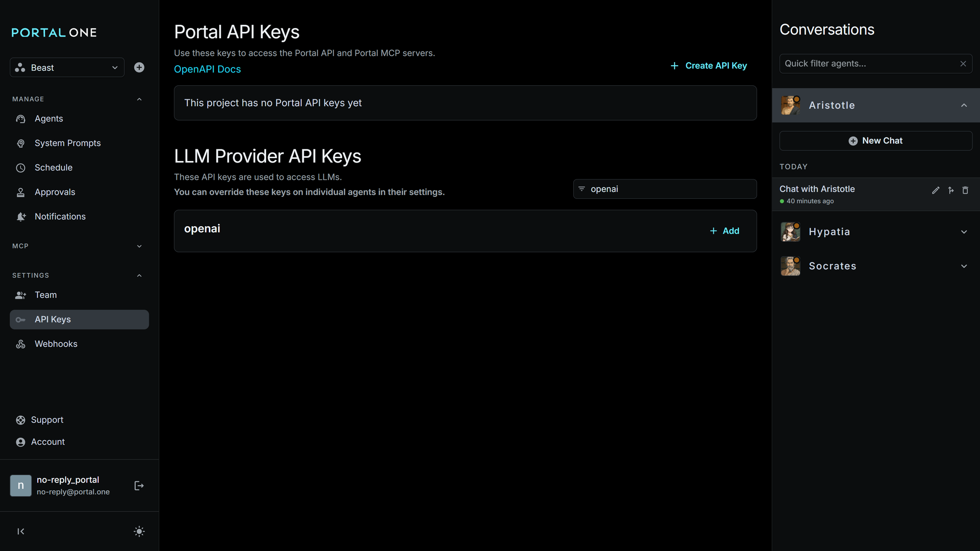Delete the Chat with Aristotle conversation
980x551 pixels.
tap(965, 191)
